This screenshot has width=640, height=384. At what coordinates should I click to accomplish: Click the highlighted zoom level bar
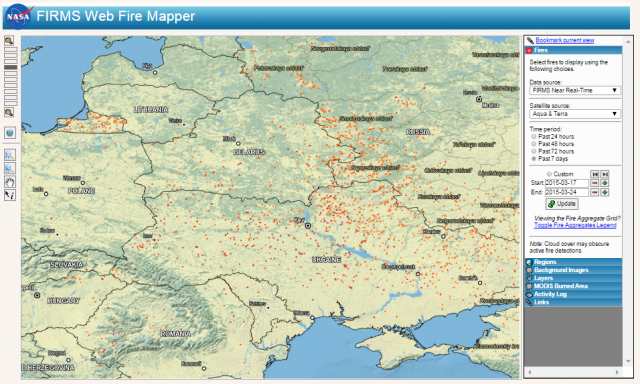coord(11,67)
